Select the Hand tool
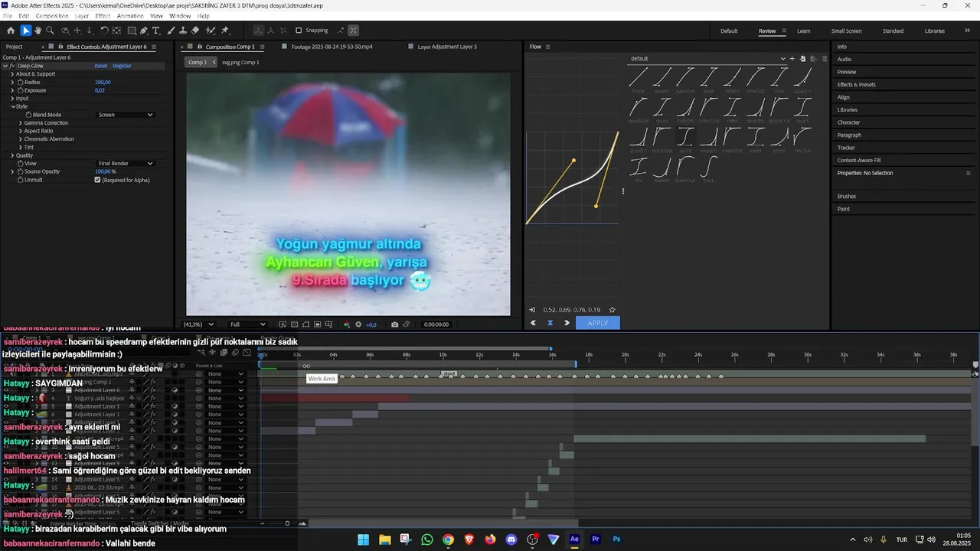 point(38,31)
